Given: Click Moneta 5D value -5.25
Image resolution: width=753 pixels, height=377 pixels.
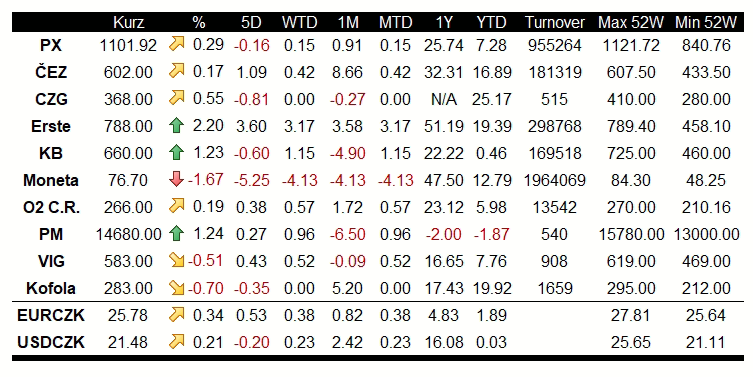Looking at the screenshot, I should pos(252,180).
